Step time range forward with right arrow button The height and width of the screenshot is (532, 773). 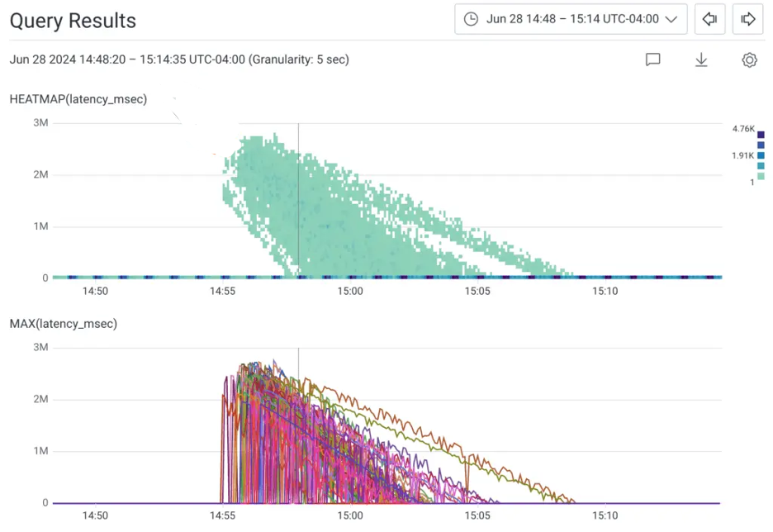click(x=748, y=19)
